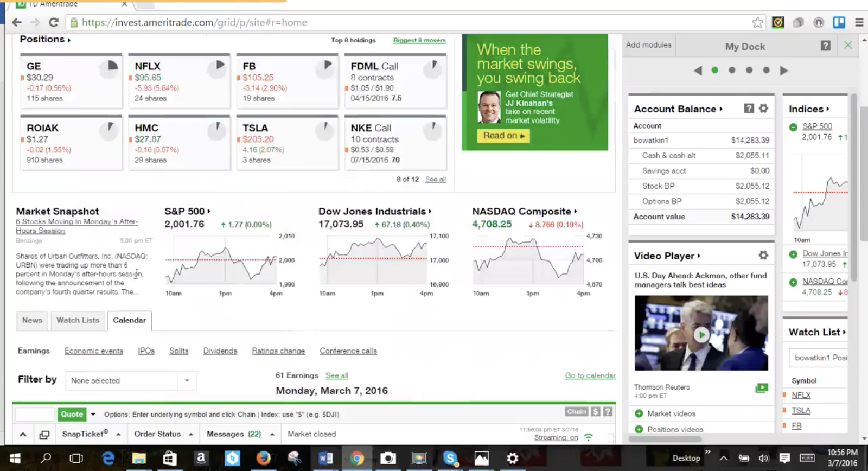
Task: Click the FB position pie chart icon
Action: tap(324, 69)
